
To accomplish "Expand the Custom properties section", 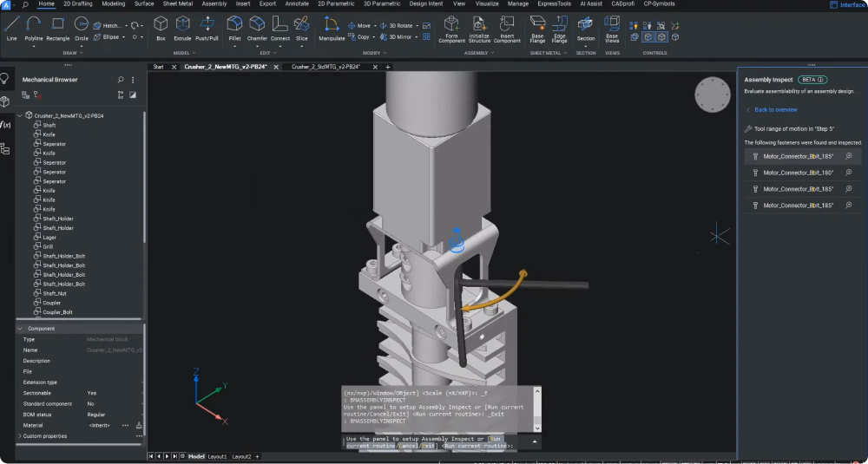I will (x=20, y=436).
